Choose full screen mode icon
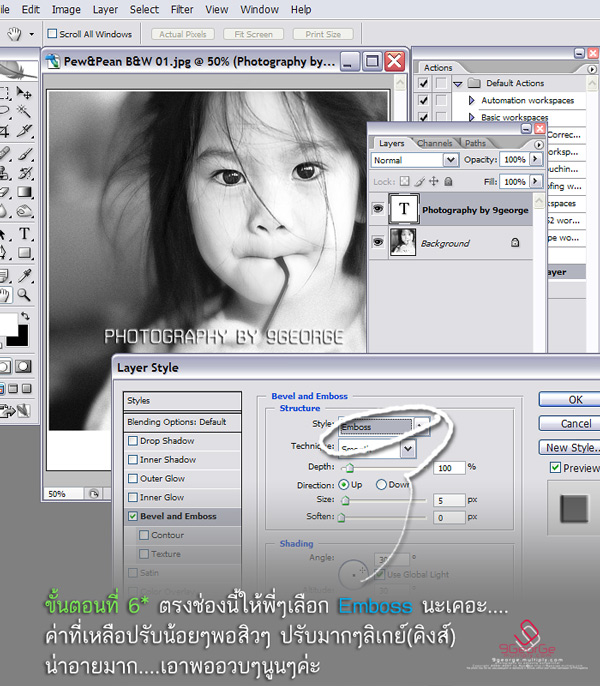Viewport: 600px width, 686px height. (x=27, y=388)
